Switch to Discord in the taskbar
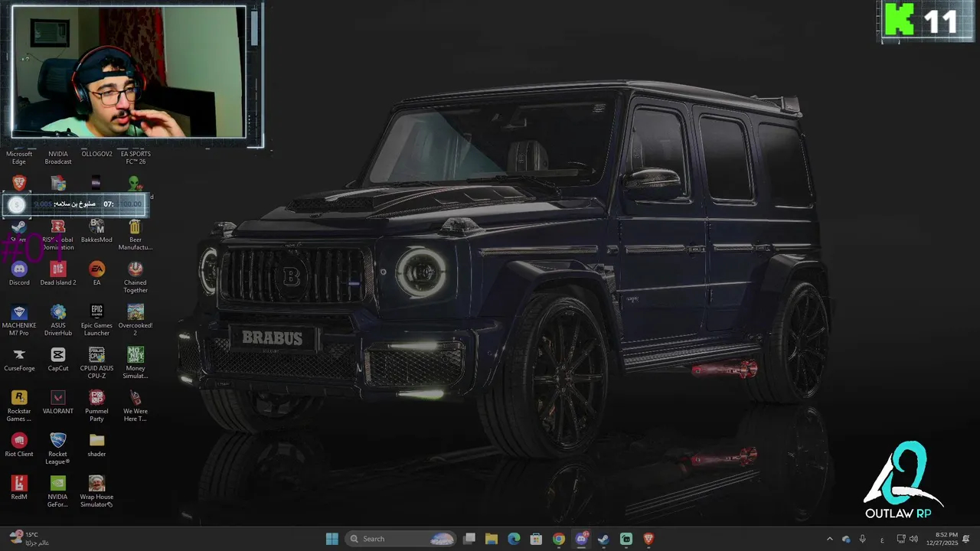Screen dimensions: 980x551 pos(581,539)
